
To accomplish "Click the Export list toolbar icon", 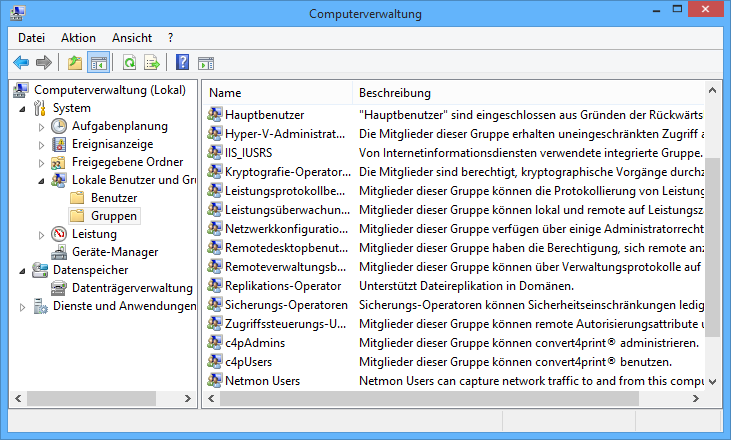I will coord(152,63).
